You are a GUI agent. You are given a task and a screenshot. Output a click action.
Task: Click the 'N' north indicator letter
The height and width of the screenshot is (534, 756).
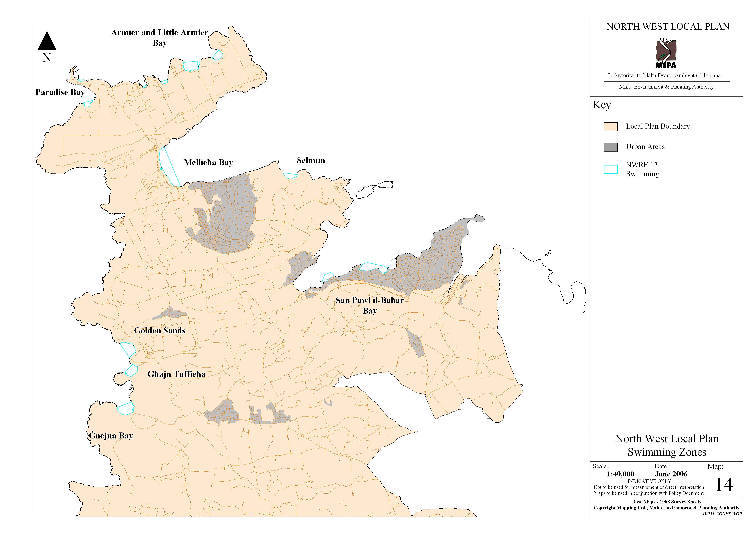[47, 58]
